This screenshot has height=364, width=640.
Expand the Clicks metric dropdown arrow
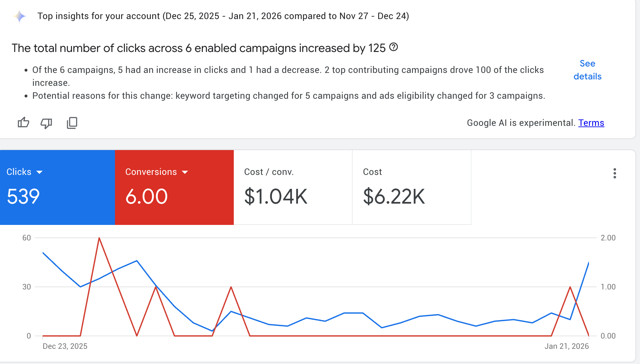(39, 172)
